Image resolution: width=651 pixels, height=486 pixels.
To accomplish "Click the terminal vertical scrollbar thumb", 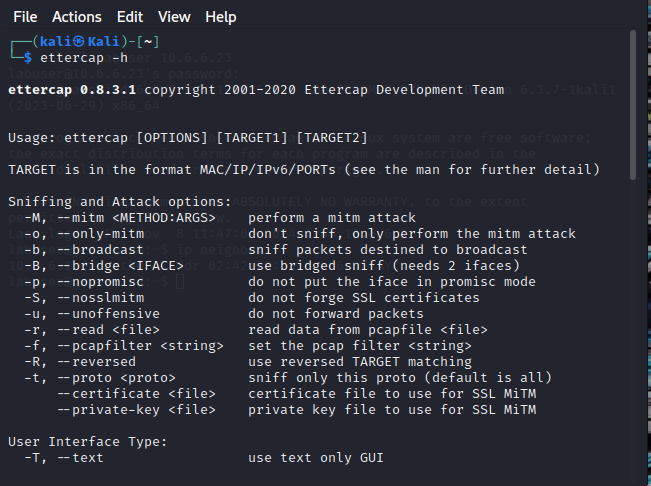I will [x=633, y=105].
